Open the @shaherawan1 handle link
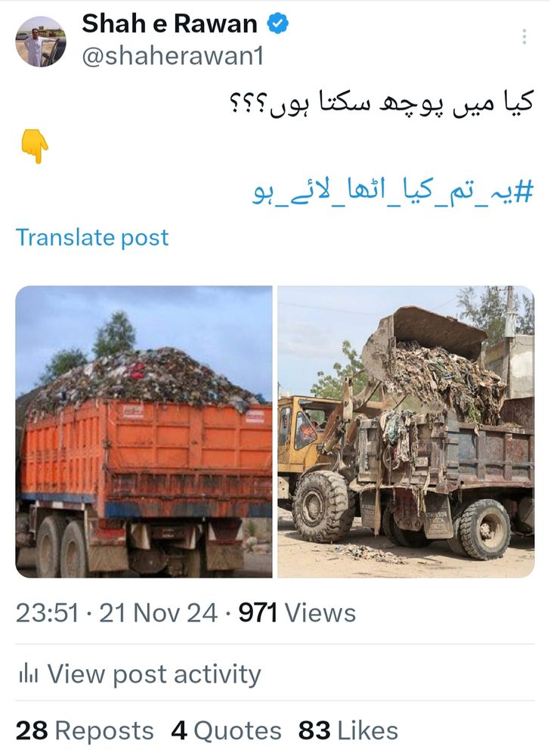 pyautogui.click(x=172, y=57)
